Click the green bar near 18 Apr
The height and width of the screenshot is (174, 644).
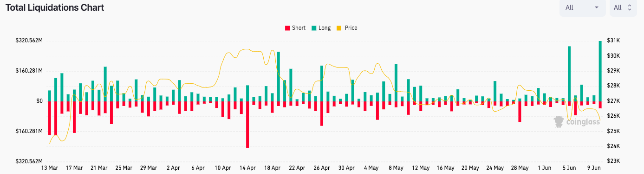coord(279,76)
